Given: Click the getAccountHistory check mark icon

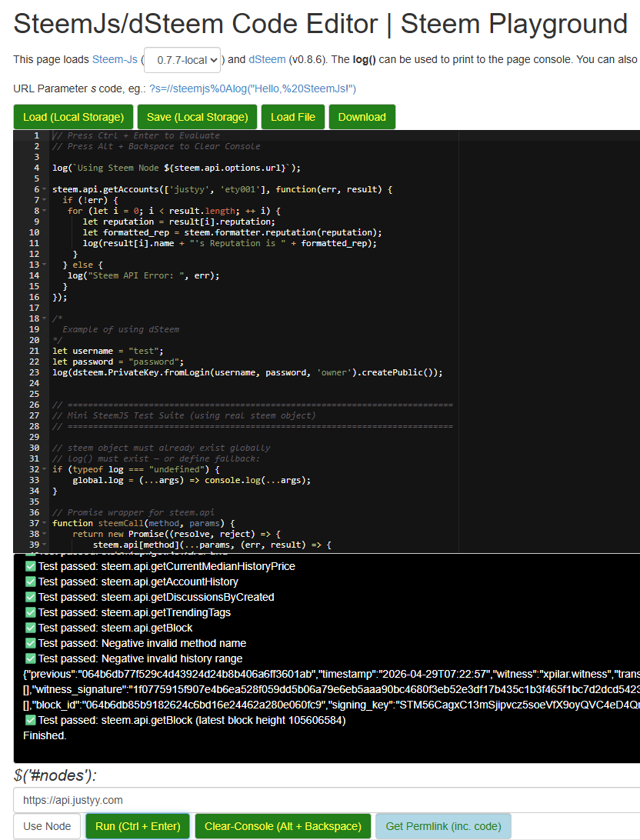Looking at the screenshot, I should (30, 582).
